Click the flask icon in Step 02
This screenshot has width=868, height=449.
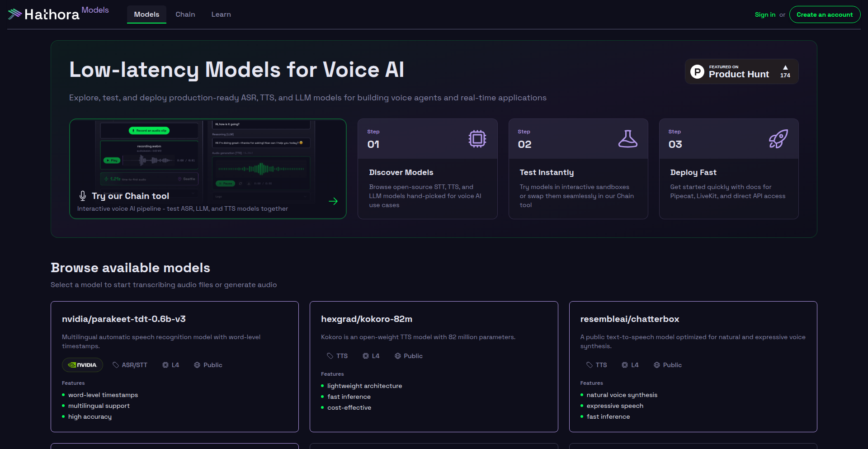(x=627, y=139)
